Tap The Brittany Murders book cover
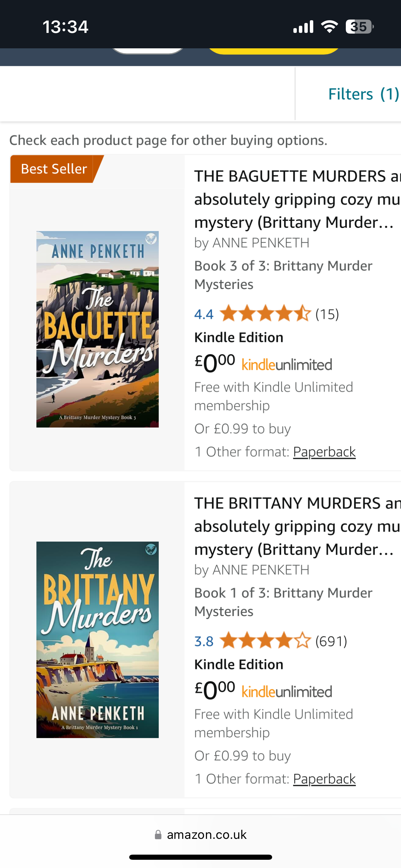Viewport: 401px width, 868px height. click(x=98, y=640)
